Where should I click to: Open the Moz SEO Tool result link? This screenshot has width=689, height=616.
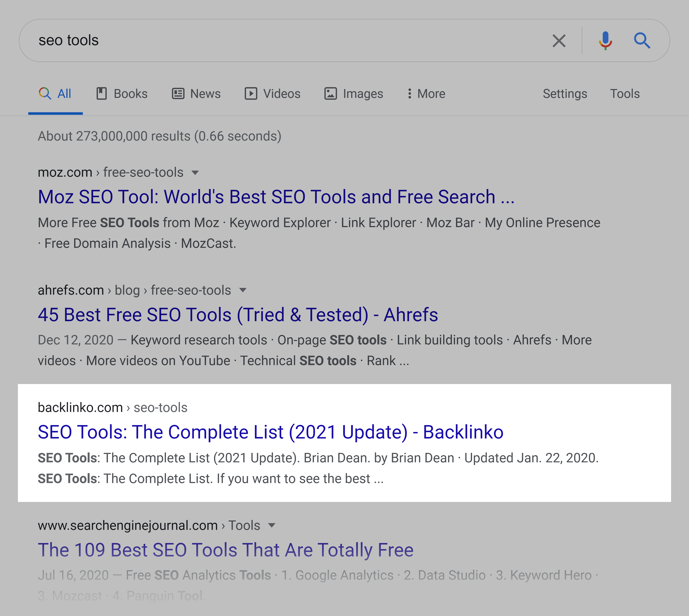[276, 197]
